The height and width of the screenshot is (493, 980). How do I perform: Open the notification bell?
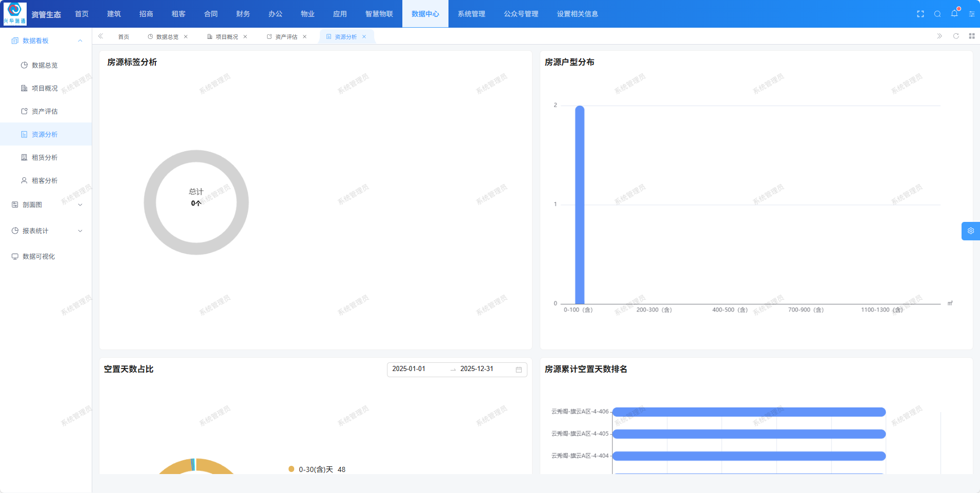point(954,14)
